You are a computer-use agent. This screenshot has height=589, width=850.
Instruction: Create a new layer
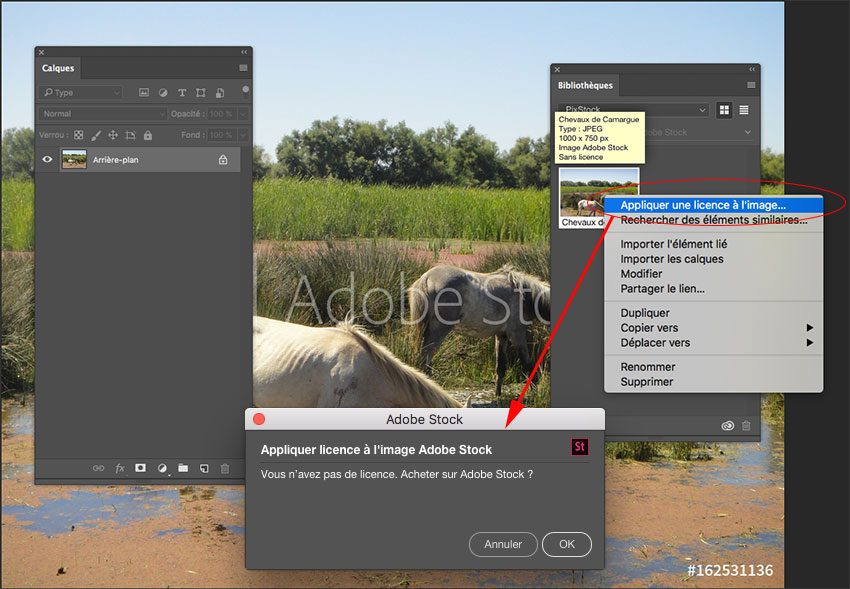click(x=204, y=468)
